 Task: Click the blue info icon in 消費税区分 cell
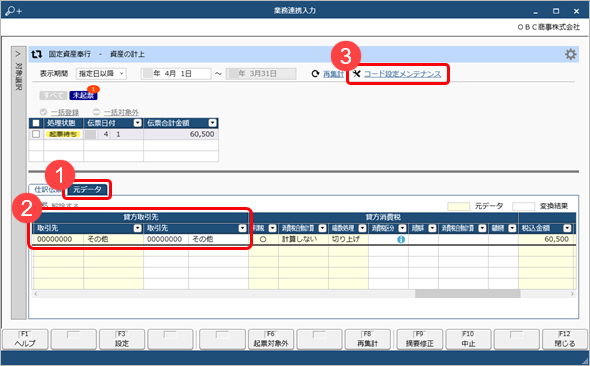(401, 239)
